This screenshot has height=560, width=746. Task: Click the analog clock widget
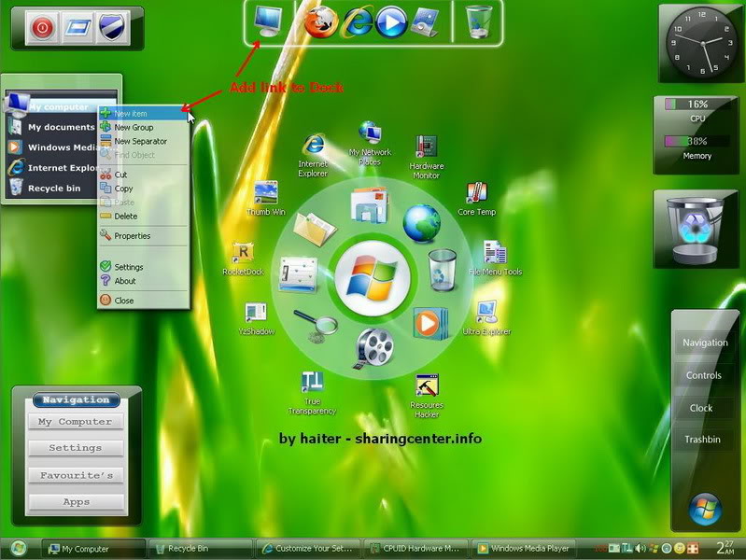pos(702,43)
